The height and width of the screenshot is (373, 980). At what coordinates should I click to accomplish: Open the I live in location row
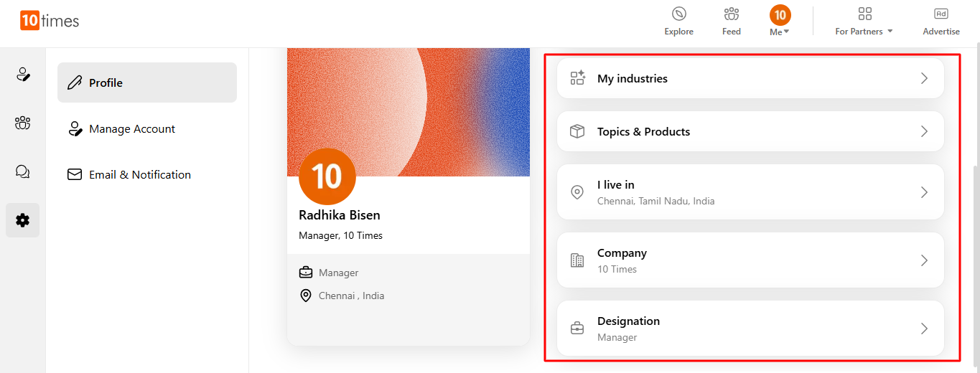750,192
